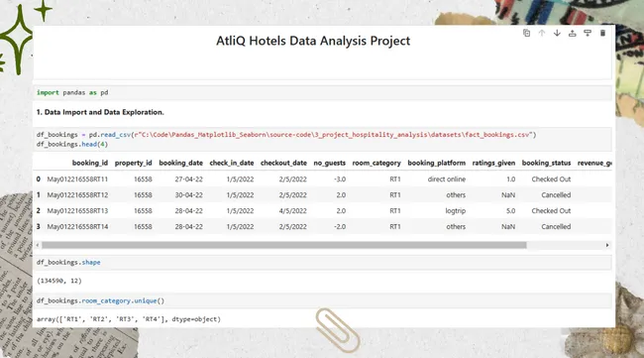Click the 1.0 rating value
644x358 pixels.
coord(510,179)
